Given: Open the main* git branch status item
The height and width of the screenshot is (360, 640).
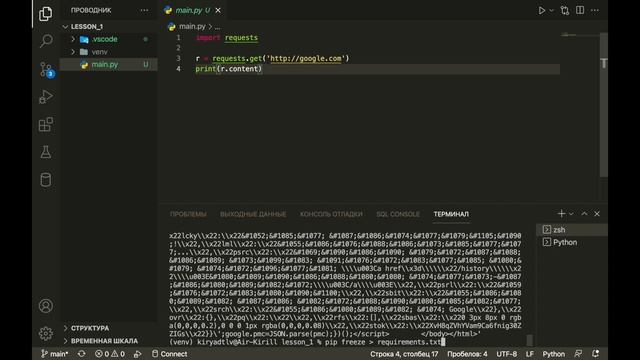Looking at the screenshot, I should coord(54,354).
